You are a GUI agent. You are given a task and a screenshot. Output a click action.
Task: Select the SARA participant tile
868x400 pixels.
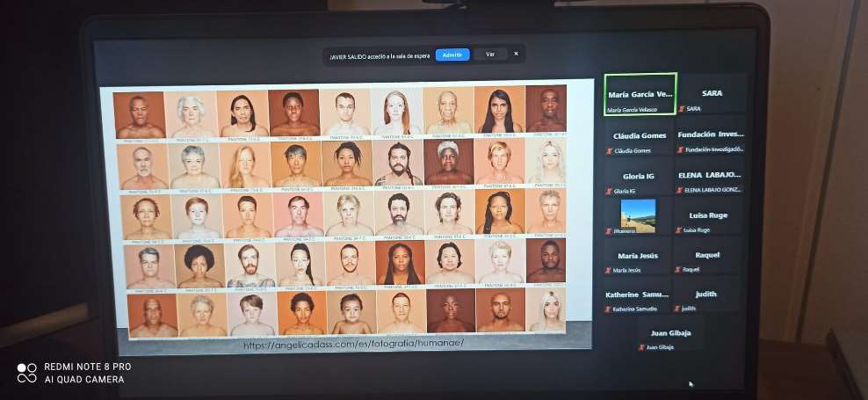712,94
